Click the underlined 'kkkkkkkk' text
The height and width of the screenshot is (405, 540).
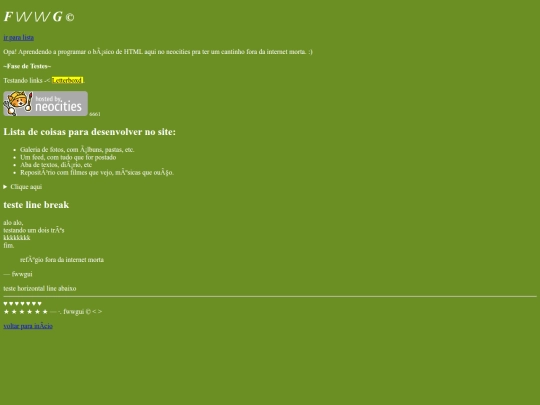pos(17,238)
